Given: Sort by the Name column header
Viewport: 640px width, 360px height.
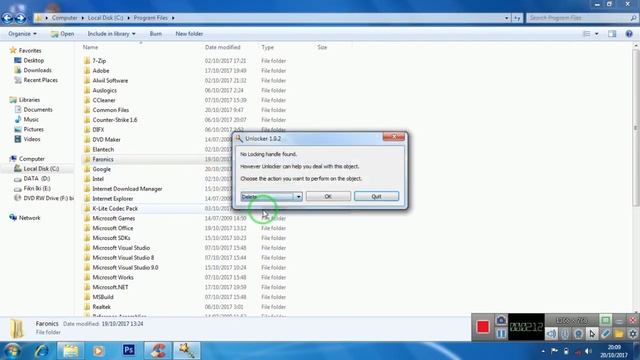Looking at the screenshot, I should [91, 47].
